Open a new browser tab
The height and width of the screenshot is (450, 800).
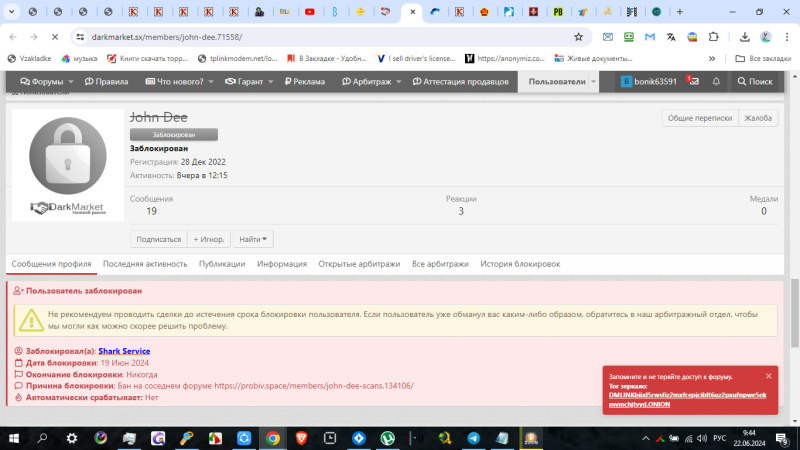pyautogui.click(x=680, y=12)
